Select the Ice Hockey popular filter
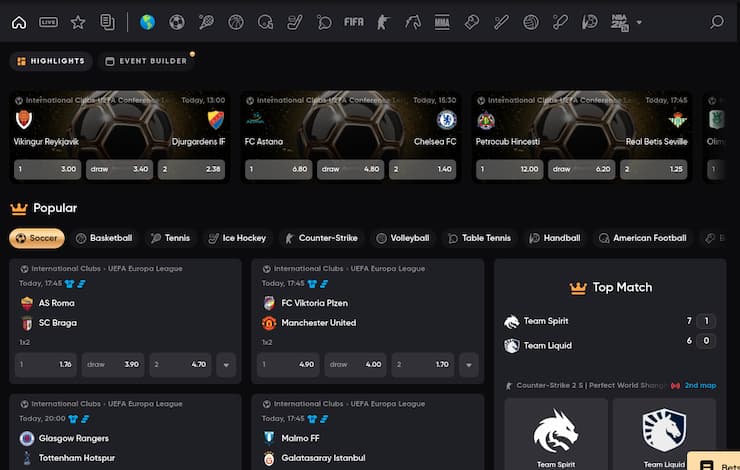Screen dimensions: 740x470 point(237,238)
